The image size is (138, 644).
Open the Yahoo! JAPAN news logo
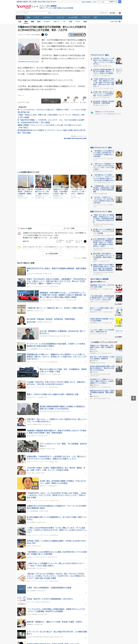tap(27, 7)
